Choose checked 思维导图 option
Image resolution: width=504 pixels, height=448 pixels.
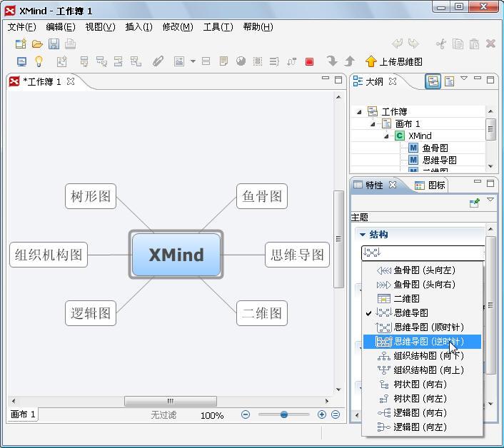pyautogui.click(x=423, y=312)
